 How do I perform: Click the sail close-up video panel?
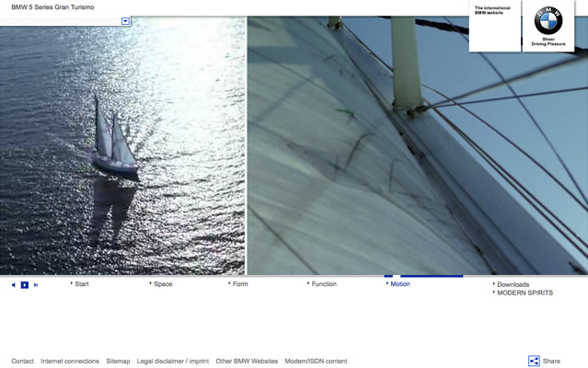coord(418,145)
